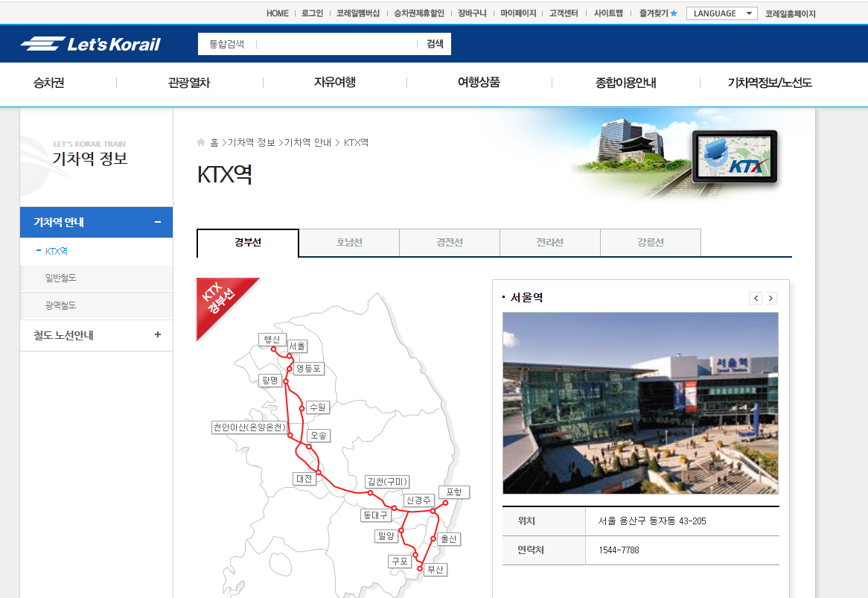Image resolution: width=868 pixels, height=598 pixels.
Task: Open the 승차권 main menu
Action: [x=48, y=83]
